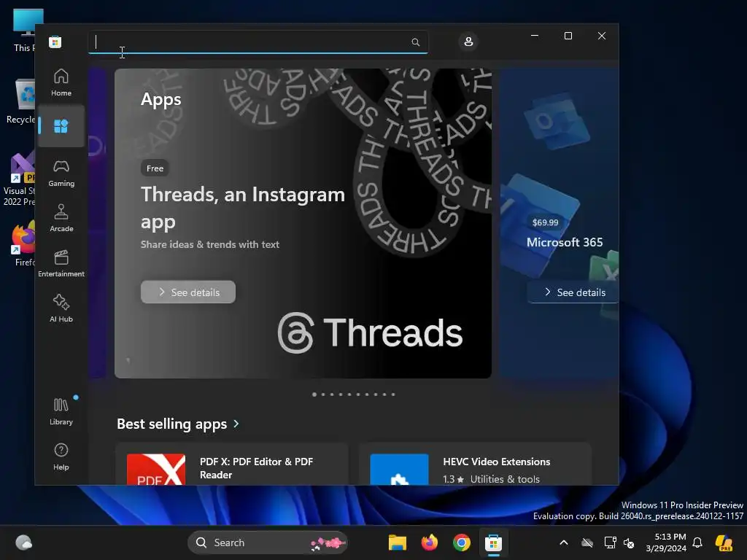Click See details for Microsoft 365
Viewport: 747px width, 560px height.
573,292
